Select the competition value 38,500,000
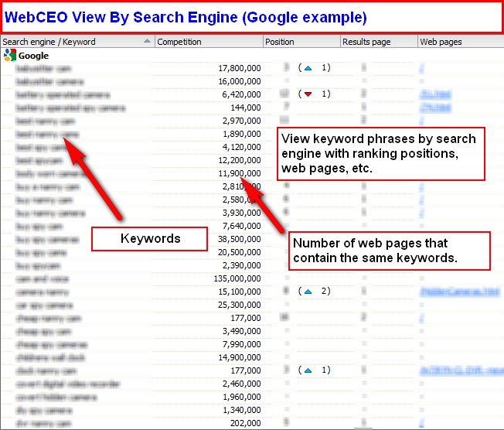This screenshot has width=504, height=430. [240, 239]
